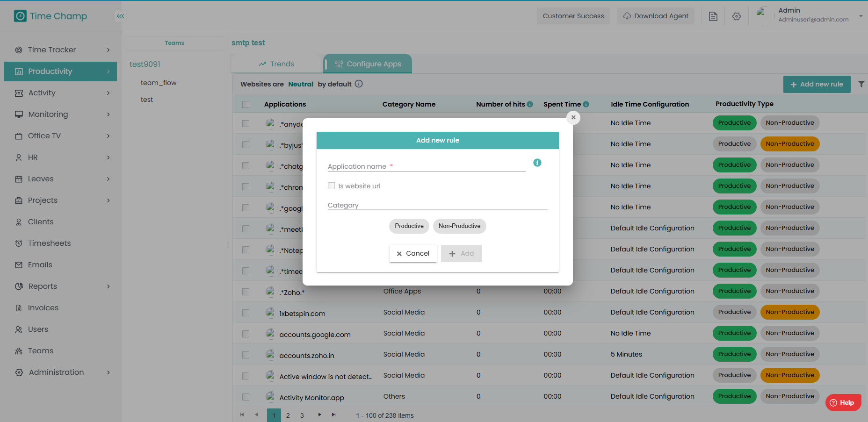The width and height of the screenshot is (868, 422).
Task: Open the Admin account dropdown arrow
Action: pyautogui.click(x=861, y=16)
